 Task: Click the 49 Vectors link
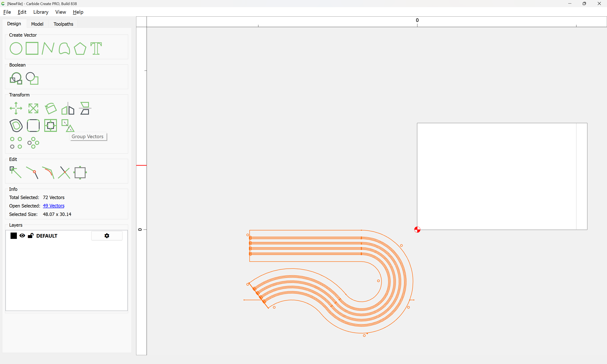[54, 206]
